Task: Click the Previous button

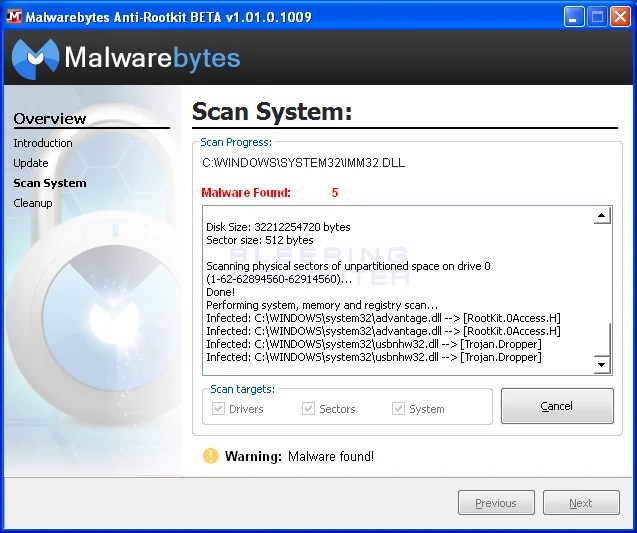Action: pyautogui.click(x=496, y=503)
